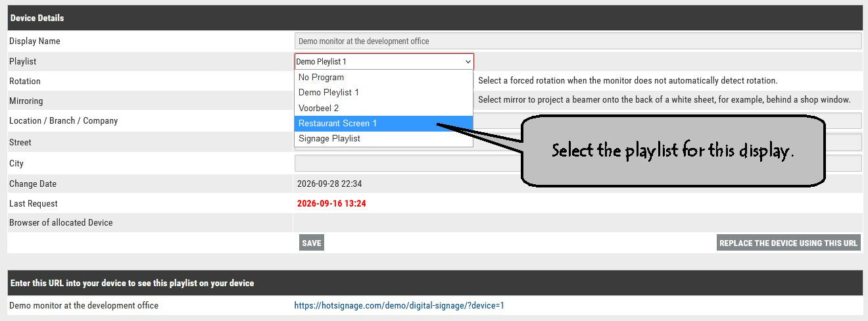Click Replace The Device Using This URL
Viewport: 868px width, 321px height.
[788, 243]
